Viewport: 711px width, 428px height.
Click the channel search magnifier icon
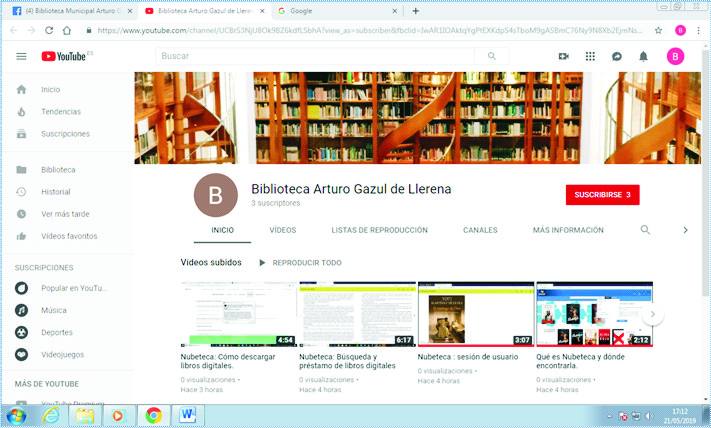645,230
